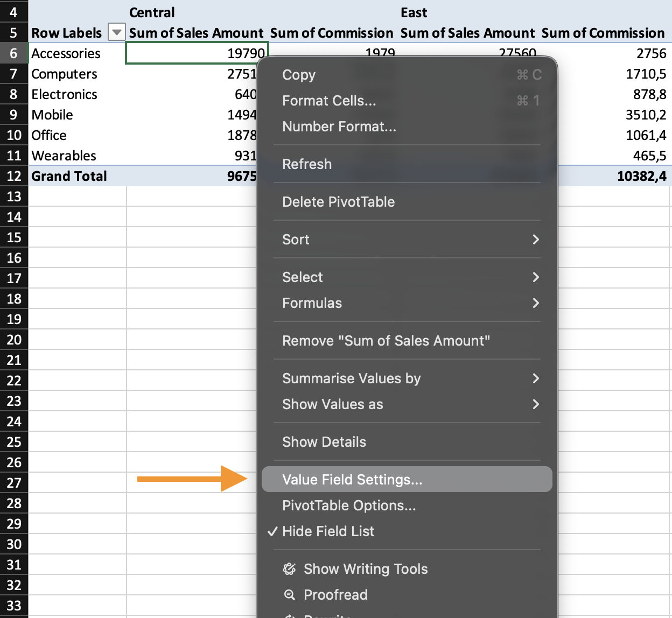The width and height of the screenshot is (672, 618).
Task: Select the Grand Total row label cell
Action: pyautogui.click(x=69, y=176)
